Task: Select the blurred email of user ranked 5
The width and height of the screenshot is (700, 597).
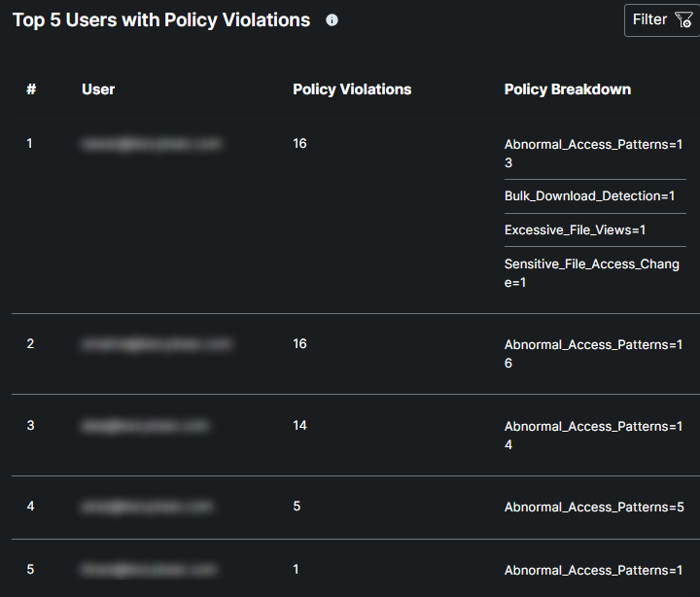Action: (150, 570)
